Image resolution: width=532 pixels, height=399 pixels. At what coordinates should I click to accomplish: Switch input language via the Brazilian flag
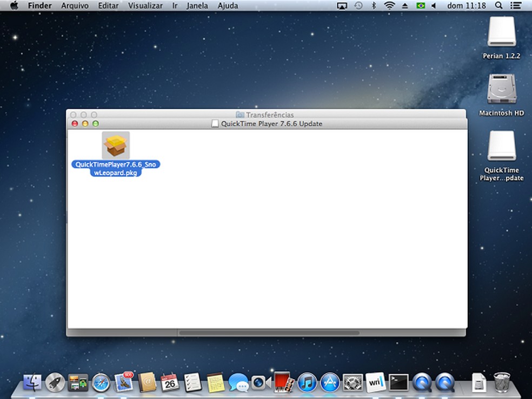point(420,5)
